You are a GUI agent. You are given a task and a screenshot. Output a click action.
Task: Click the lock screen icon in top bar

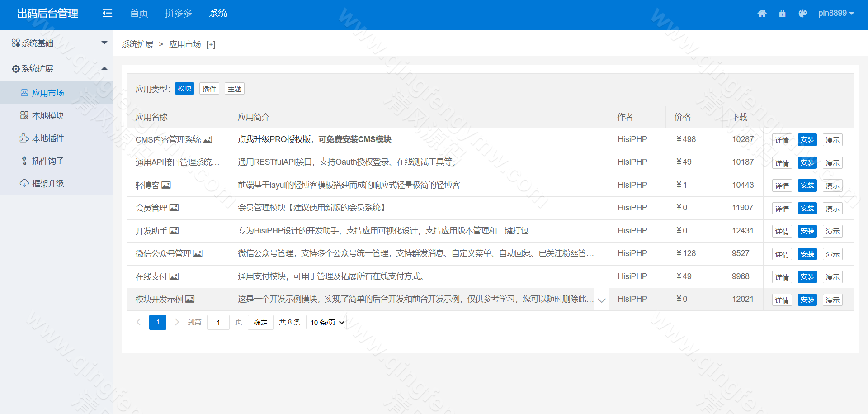782,13
